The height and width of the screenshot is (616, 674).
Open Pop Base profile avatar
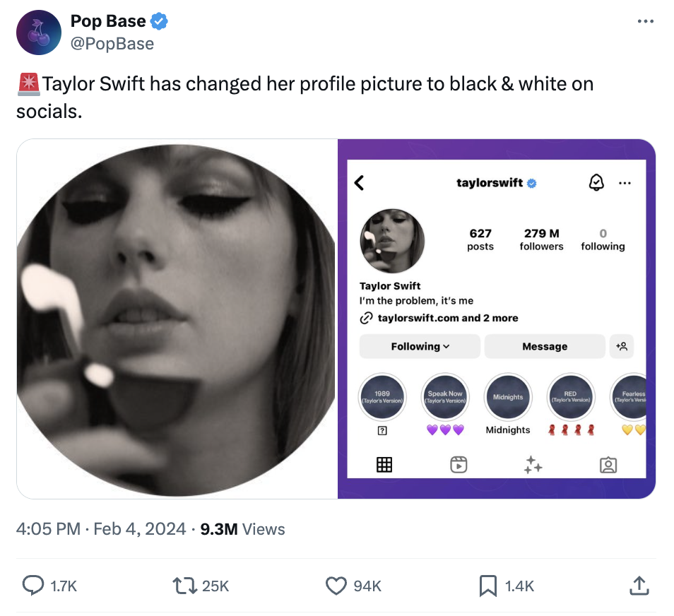39,32
